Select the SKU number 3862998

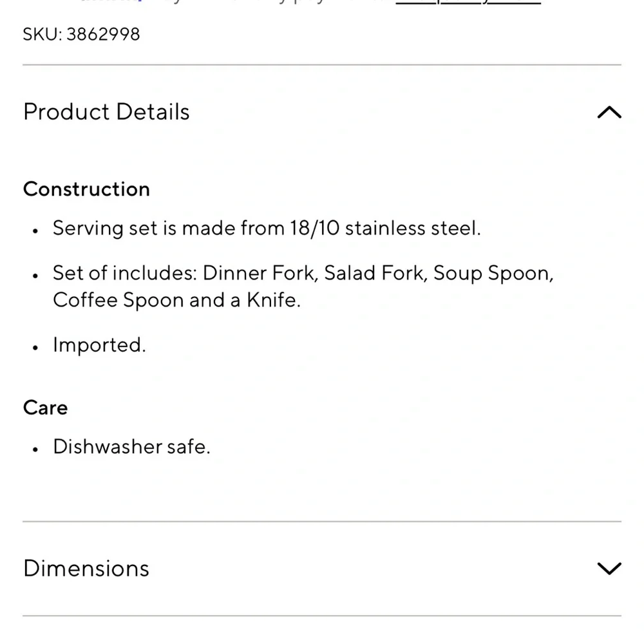click(x=103, y=33)
